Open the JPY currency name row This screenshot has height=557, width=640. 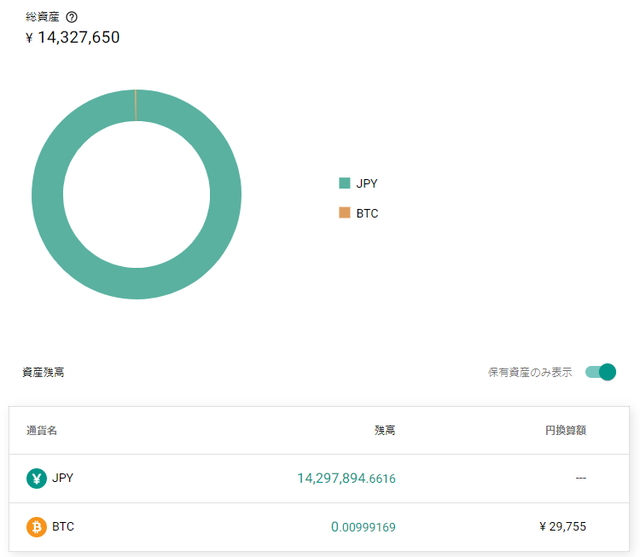coord(319,478)
